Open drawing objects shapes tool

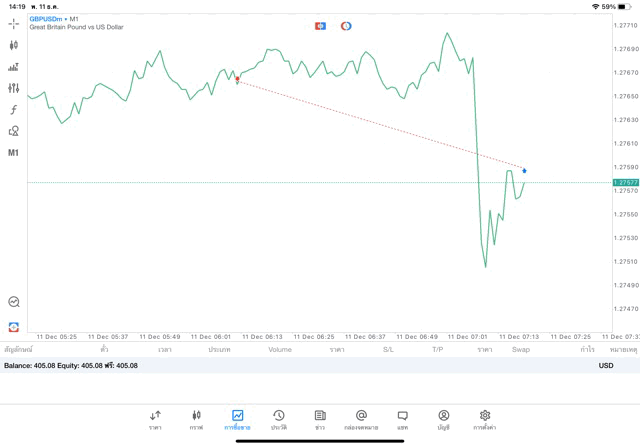pos(14,131)
